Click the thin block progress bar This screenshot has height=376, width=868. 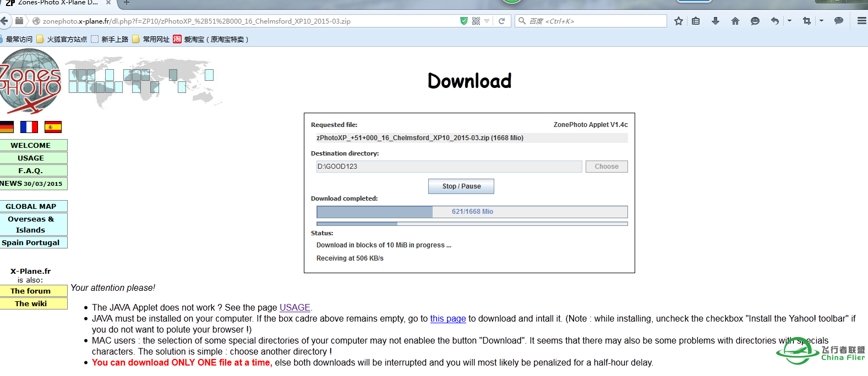[x=472, y=224]
